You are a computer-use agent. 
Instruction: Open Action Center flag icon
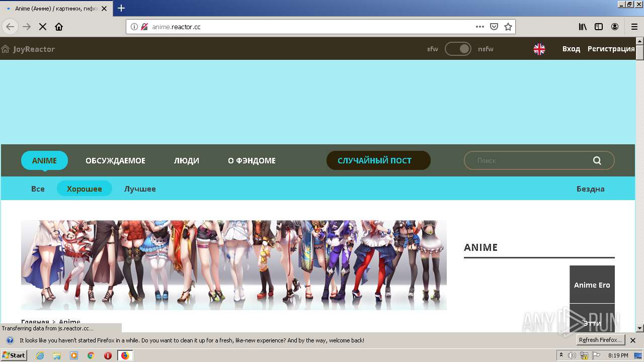(597, 355)
